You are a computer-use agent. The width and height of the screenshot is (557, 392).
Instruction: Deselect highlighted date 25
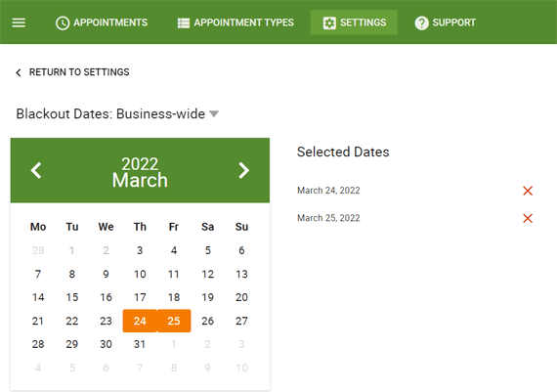tap(174, 321)
